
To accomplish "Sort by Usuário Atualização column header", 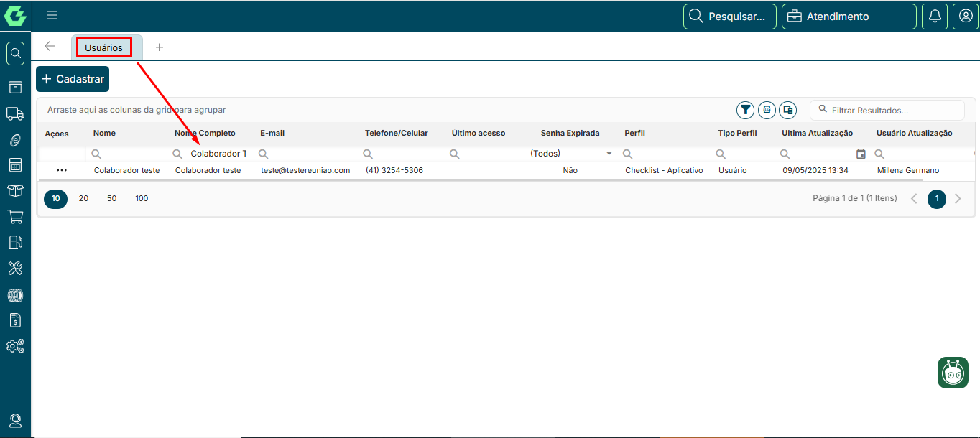I will pos(914,134).
